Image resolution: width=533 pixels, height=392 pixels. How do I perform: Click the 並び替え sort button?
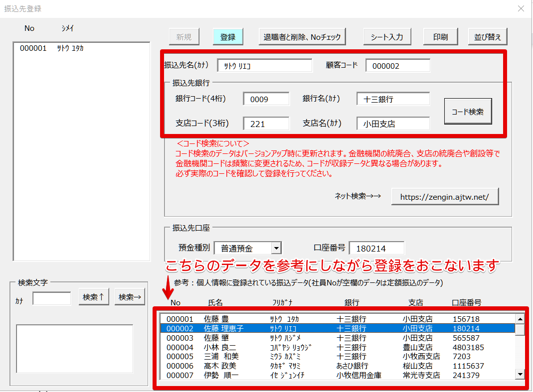pyautogui.click(x=488, y=37)
